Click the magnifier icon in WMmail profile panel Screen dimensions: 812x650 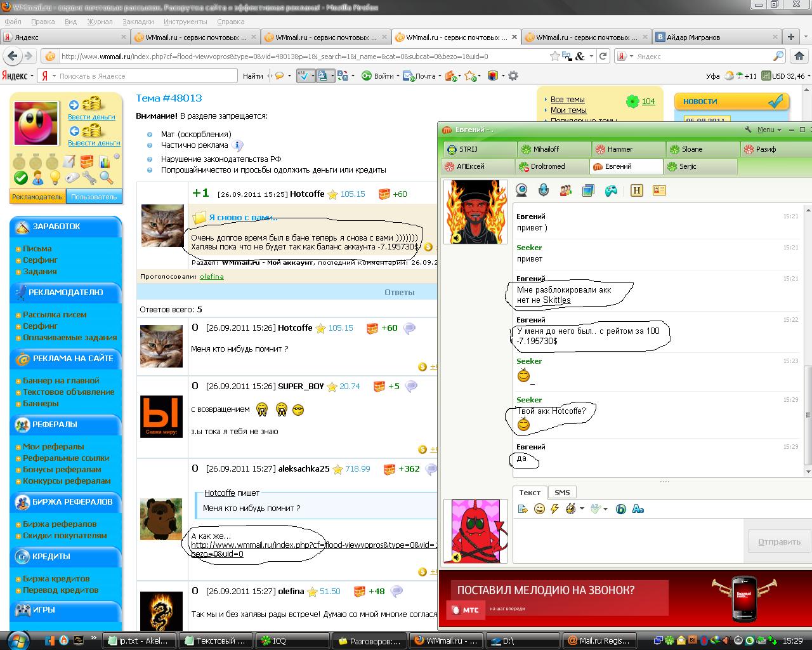[106, 178]
